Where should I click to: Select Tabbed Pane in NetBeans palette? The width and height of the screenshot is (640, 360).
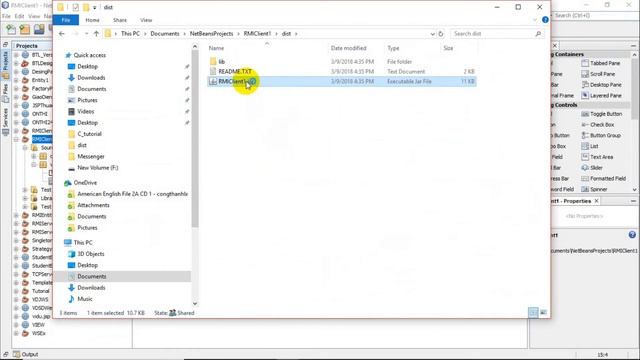601,63
